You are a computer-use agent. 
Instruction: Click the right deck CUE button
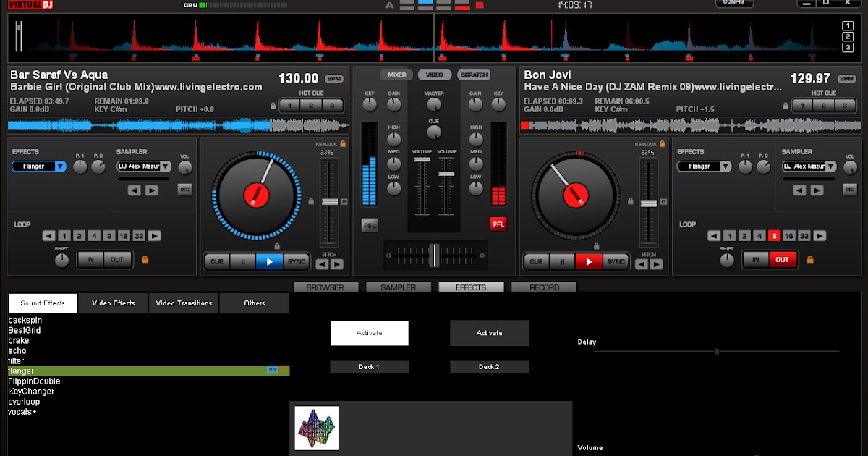pyautogui.click(x=536, y=261)
